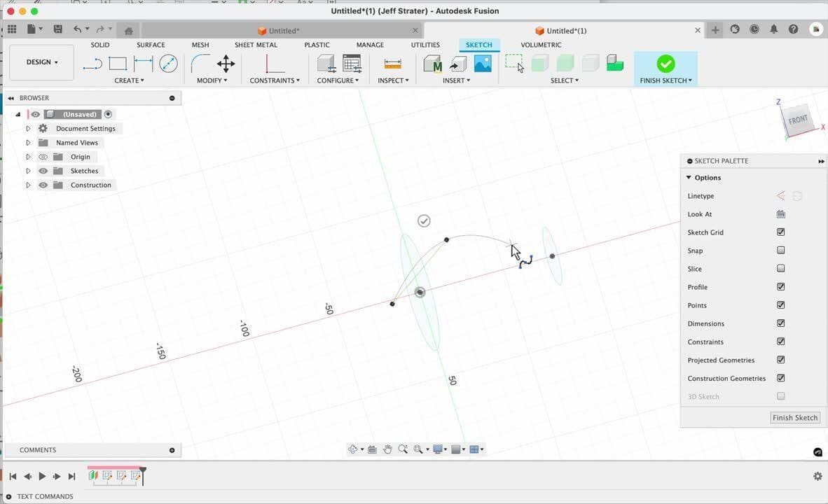Uncheck the Dimensions checkbox

click(781, 323)
